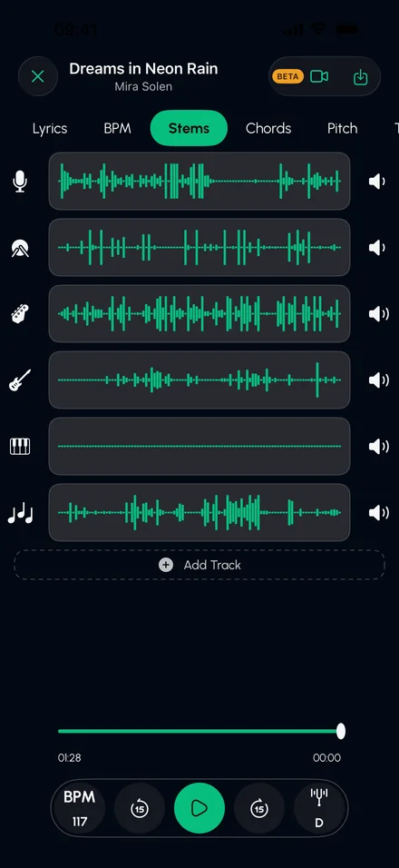Image resolution: width=399 pixels, height=868 pixels.
Task: Open the BPM 117 tempo control
Action: (x=80, y=808)
